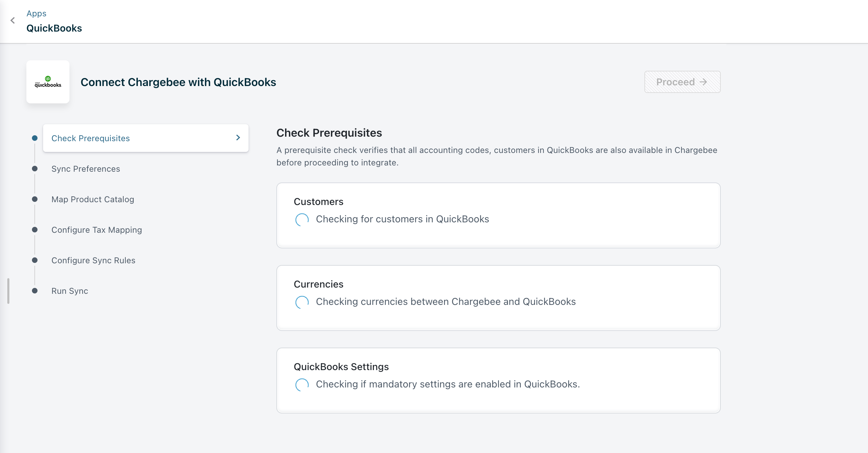Open the Sync Preferences step
Viewport: 868px width, 453px height.
(85, 169)
